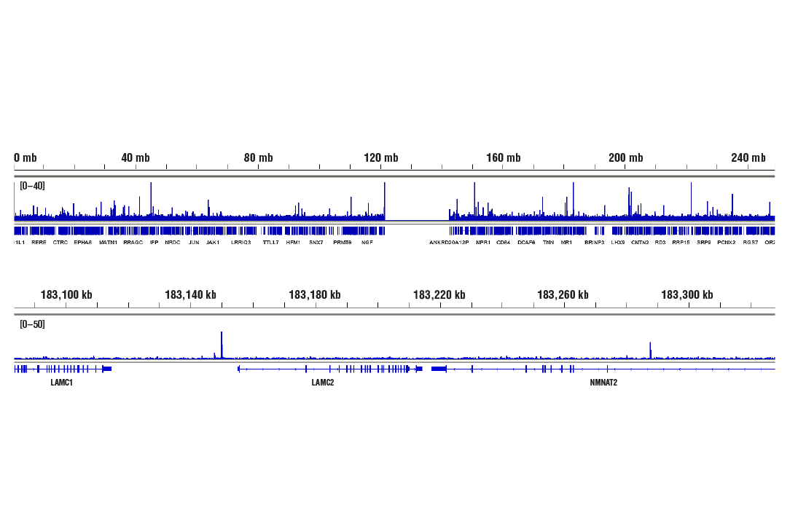The width and height of the screenshot is (790, 532).
Task: Click the 0 mb ruler origin mark
Action: pyautogui.click(x=24, y=157)
